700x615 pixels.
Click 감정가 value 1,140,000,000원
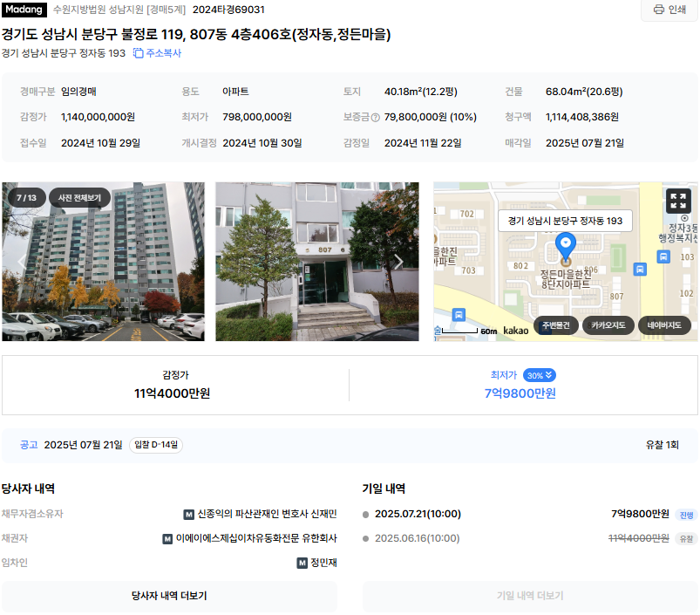pyautogui.click(x=98, y=117)
